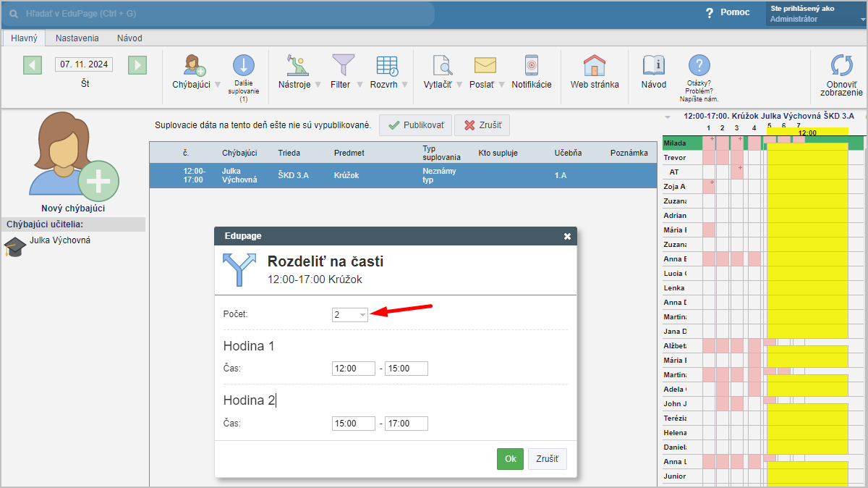Open the Rozvrh timetable icon
The height and width of the screenshot is (488, 868).
(387, 66)
